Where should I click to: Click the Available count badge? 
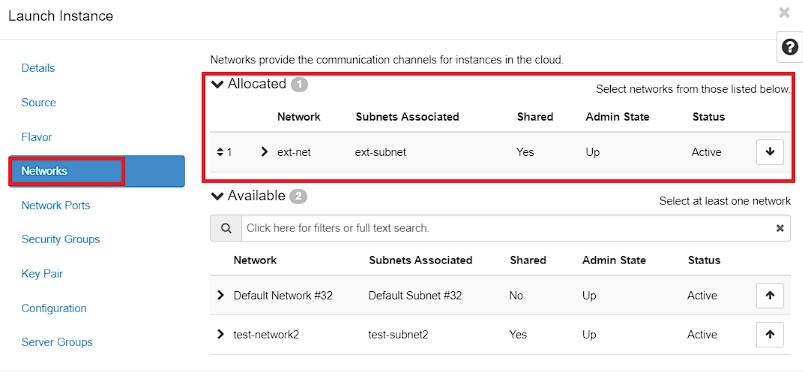tap(298, 197)
